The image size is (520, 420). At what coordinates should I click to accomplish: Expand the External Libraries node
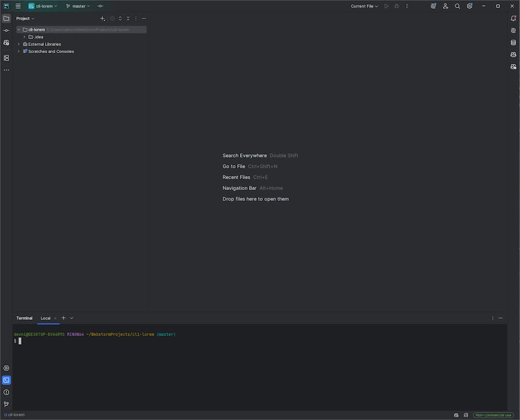point(18,44)
